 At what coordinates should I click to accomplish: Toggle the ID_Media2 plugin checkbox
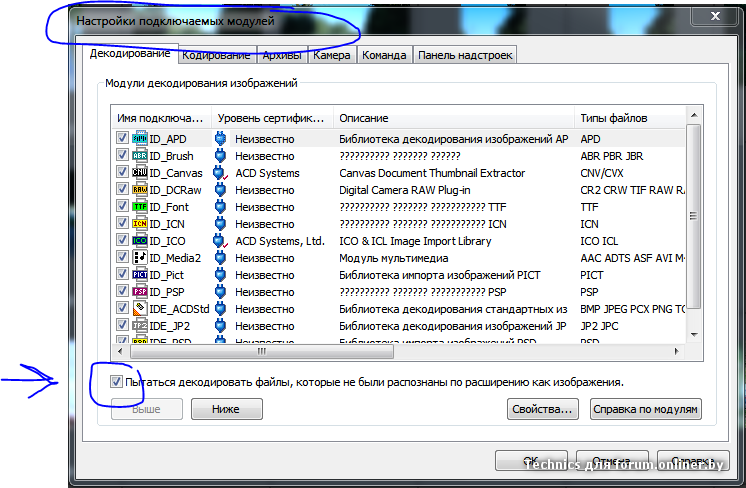pyautogui.click(x=122, y=257)
